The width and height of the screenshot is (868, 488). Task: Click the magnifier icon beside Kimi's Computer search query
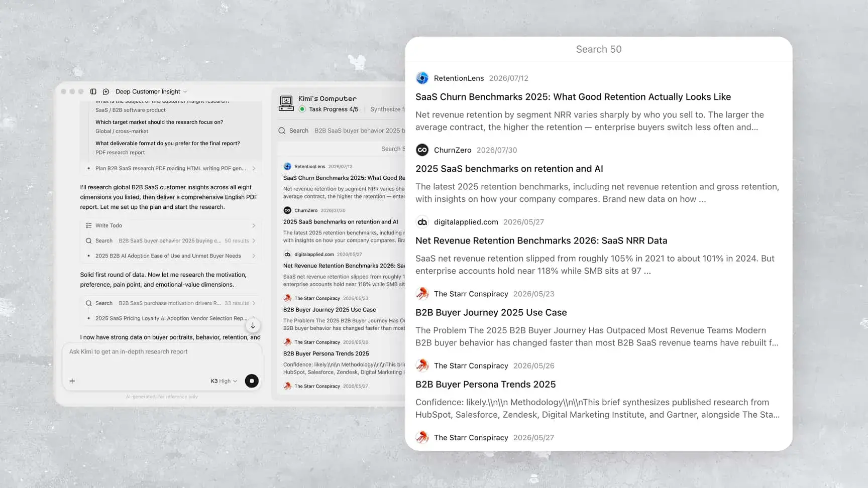[x=282, y=131]
